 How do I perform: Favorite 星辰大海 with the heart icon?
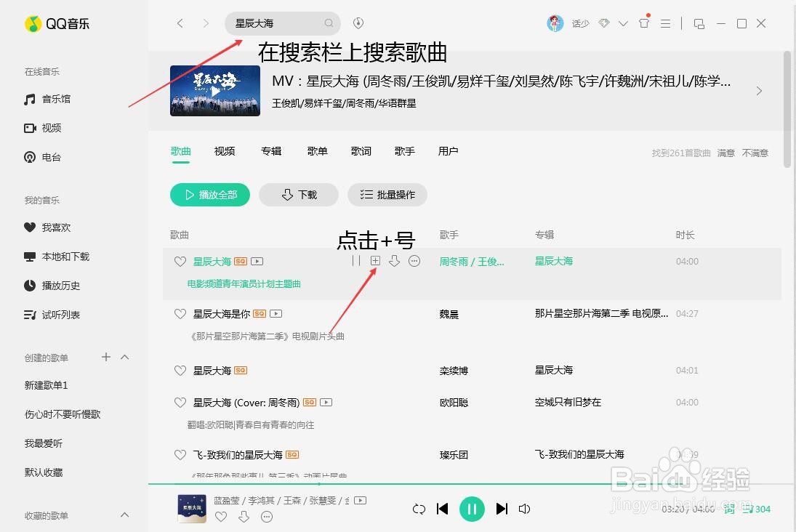point(180,261)
